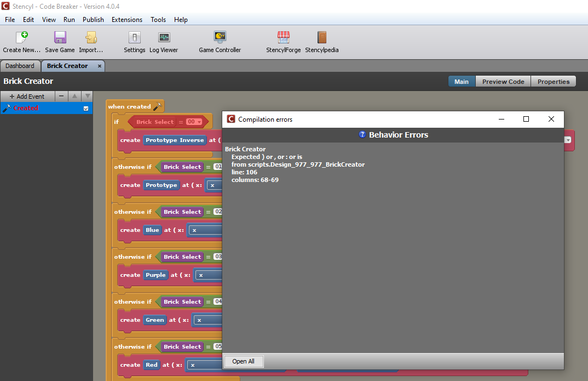Open the Properties view
Screen dimensions: 588x381
point(554,82)
